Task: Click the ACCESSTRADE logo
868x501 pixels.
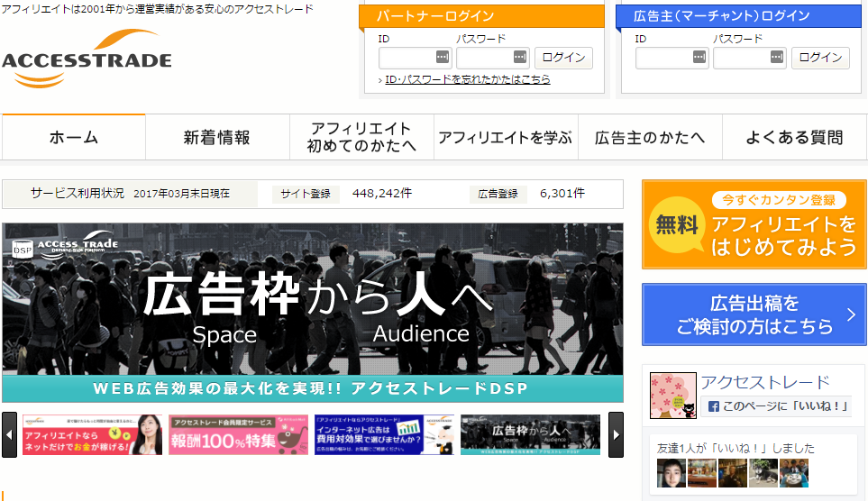Action: point(87,59)
